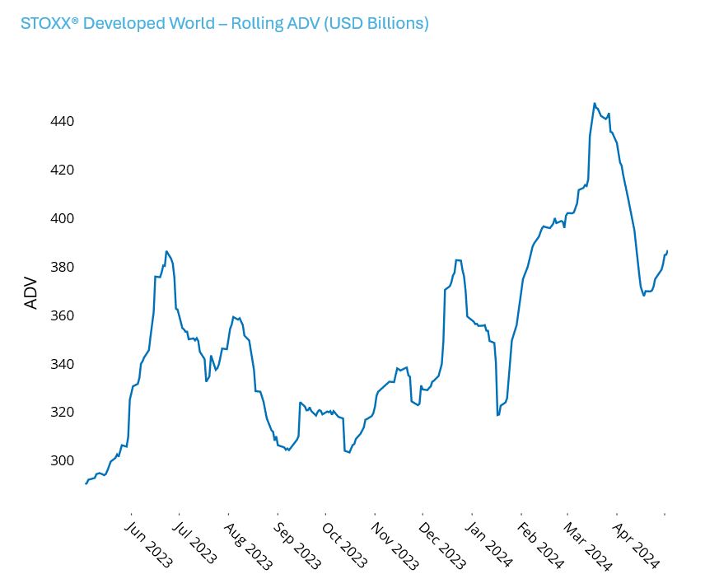Click the 440 y-axis tick label

click(x=62, y=121)
